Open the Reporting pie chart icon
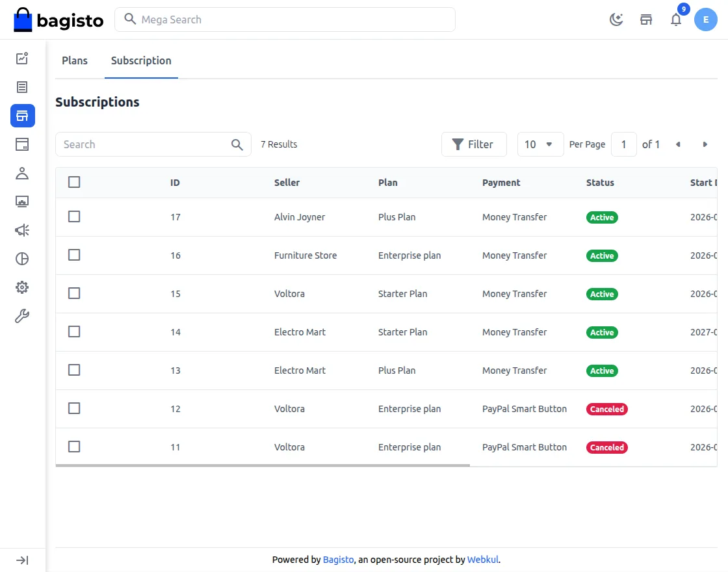 [x=22, y=259]
